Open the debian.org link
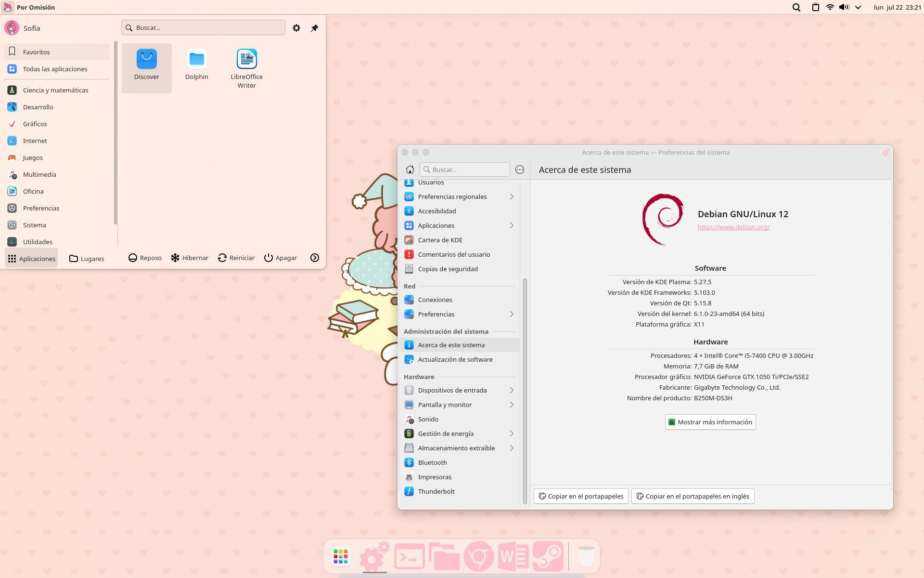The height and width of the screenshot is (578, 924). (x=733, y=227)
